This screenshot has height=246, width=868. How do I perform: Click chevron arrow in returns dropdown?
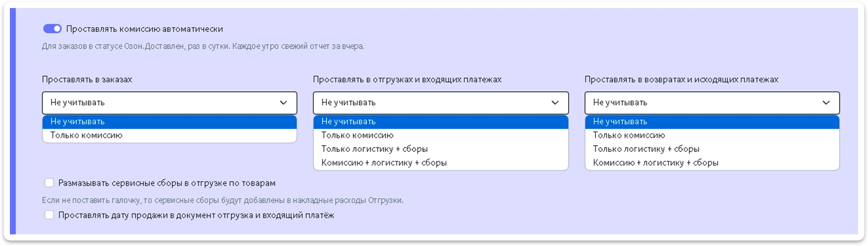pos(827,103)
